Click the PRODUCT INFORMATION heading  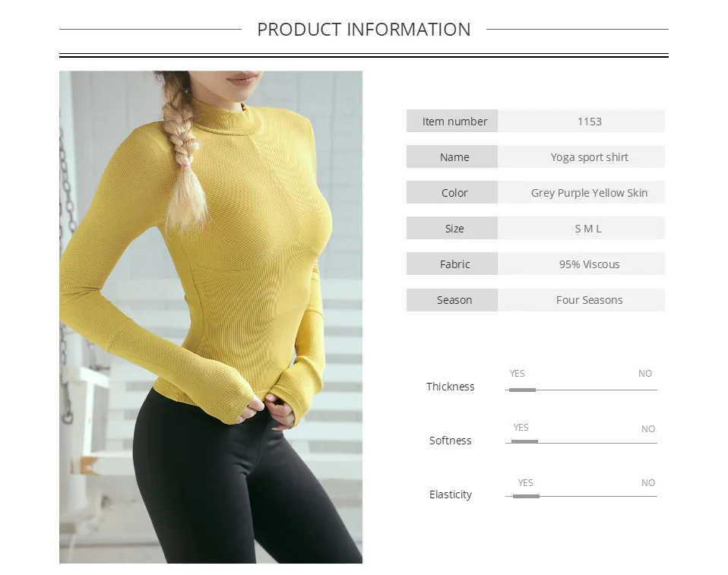tap(364, 29)
